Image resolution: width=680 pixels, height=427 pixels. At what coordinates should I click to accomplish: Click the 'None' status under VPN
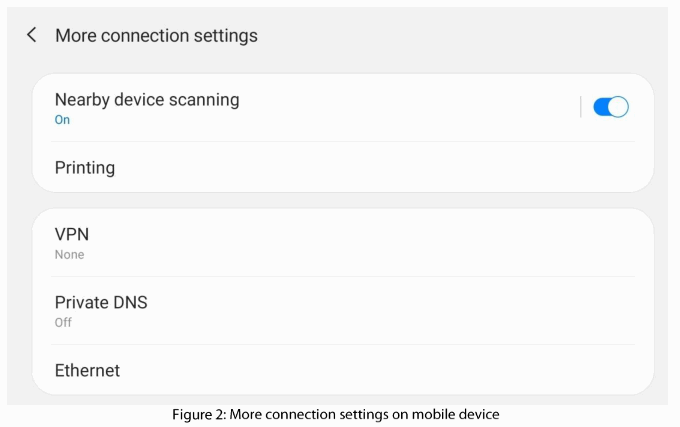[x=69, y=255]
